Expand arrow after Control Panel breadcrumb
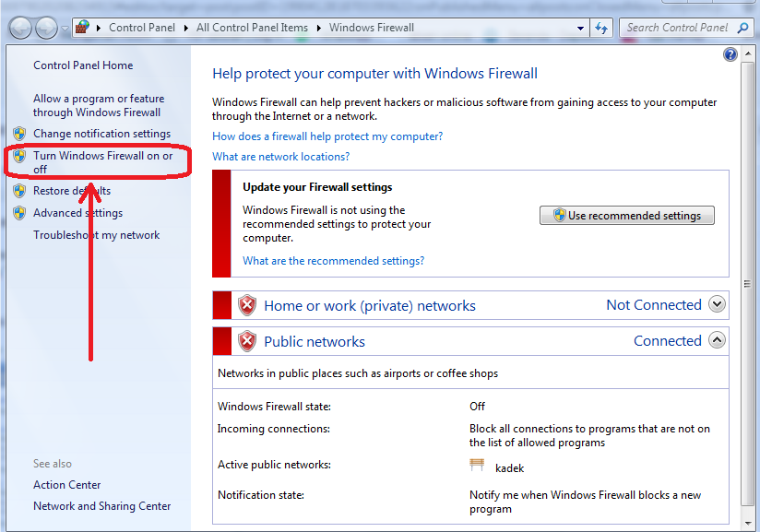The image size is (760, 532). pyautogui.click(x=185, y=28)
